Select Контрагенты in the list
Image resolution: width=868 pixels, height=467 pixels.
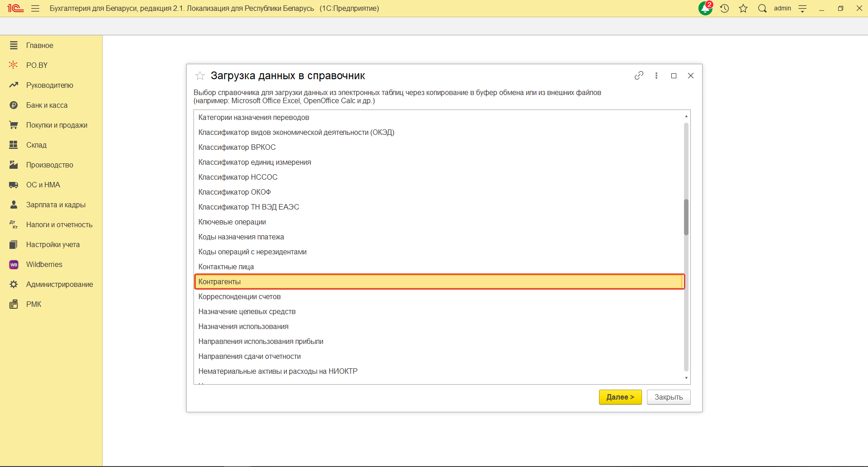220,281
